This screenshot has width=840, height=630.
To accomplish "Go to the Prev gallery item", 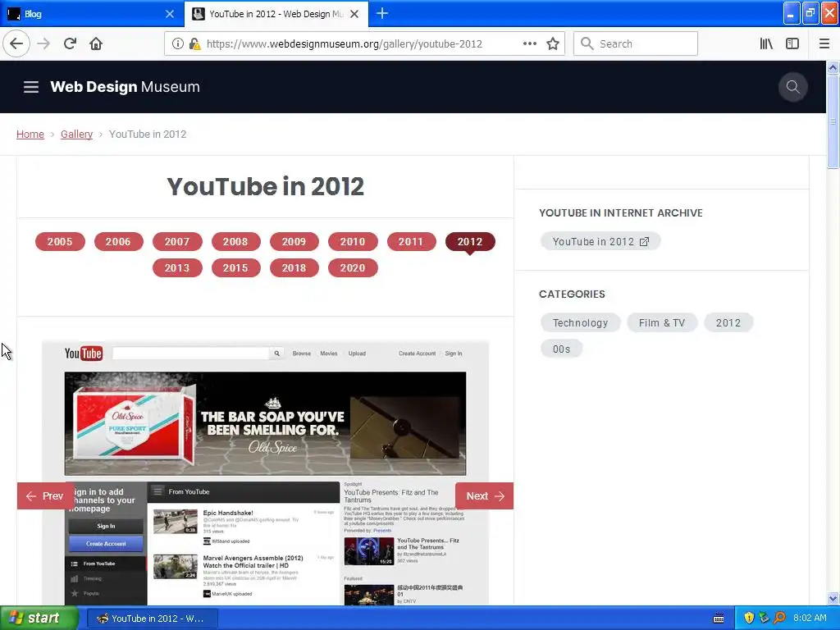I will coord(45,496).
